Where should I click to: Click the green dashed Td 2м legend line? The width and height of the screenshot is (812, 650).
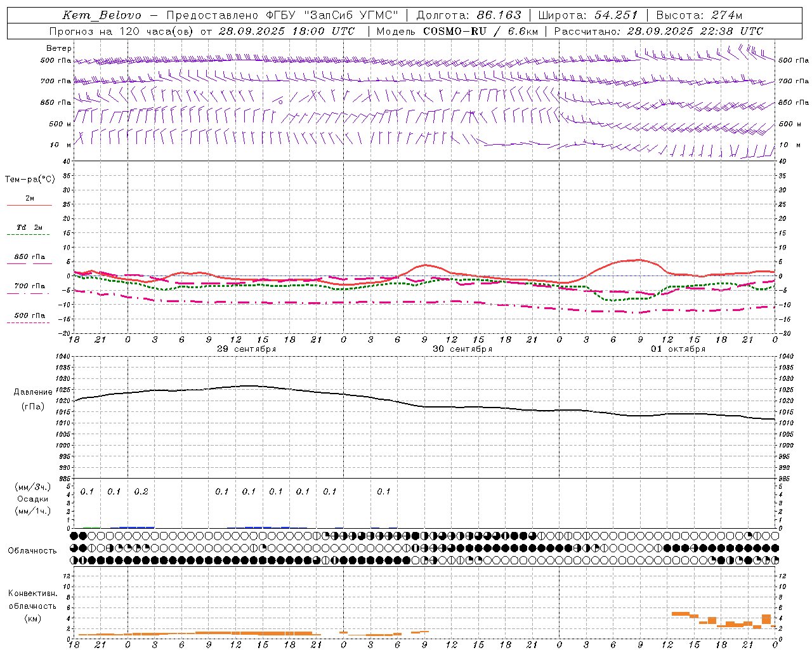coord(28,235)
